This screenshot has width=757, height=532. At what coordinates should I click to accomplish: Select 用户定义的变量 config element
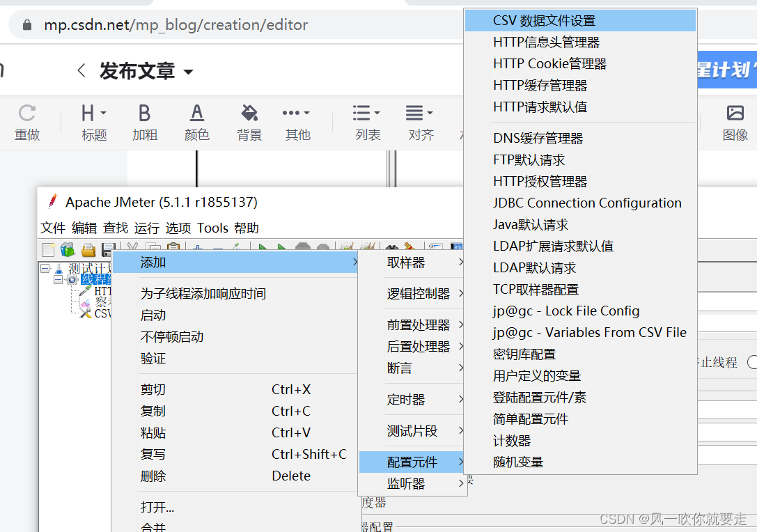580,376
